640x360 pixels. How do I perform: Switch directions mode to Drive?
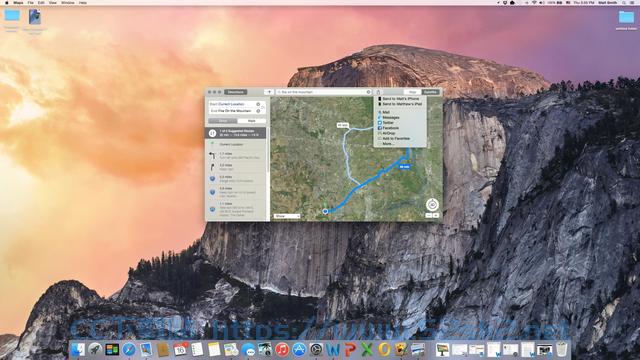pyautogui.click(x=223, y=121)
